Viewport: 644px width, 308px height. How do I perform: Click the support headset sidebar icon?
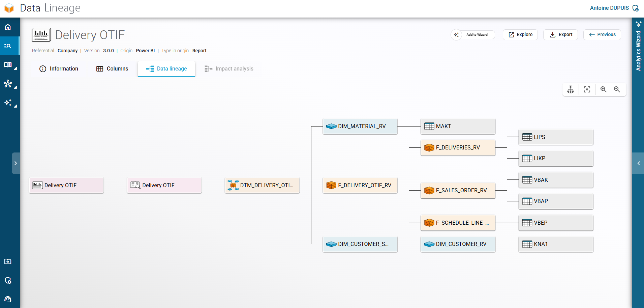coord(8,299)
